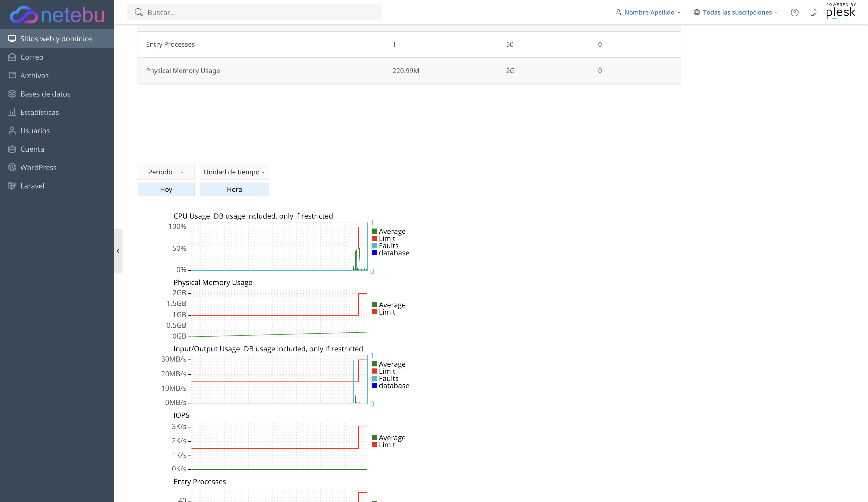Click the IOPS chart title
Image resolution: width=868 pixels, height=502 pixels.
coord(181,415)
